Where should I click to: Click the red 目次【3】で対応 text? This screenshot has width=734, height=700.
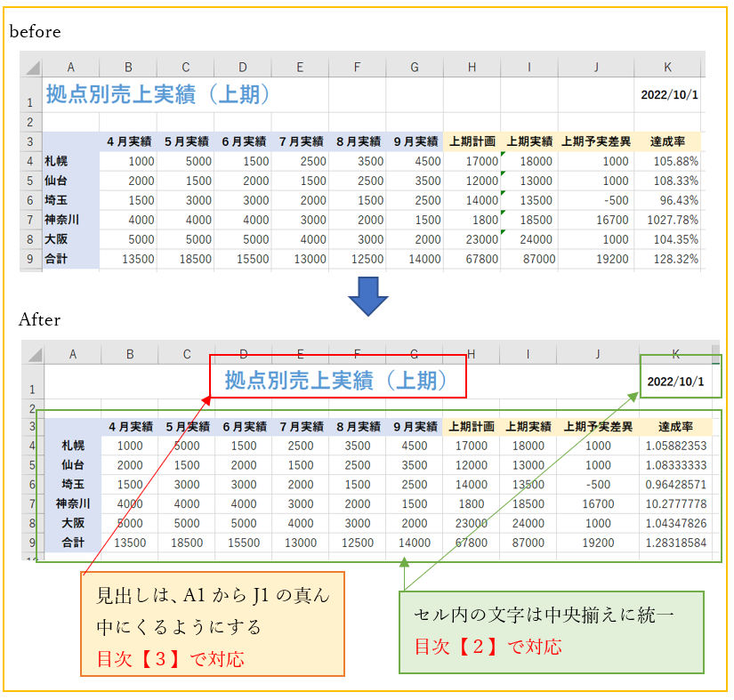pyautogui.click(x=171, y=659)
